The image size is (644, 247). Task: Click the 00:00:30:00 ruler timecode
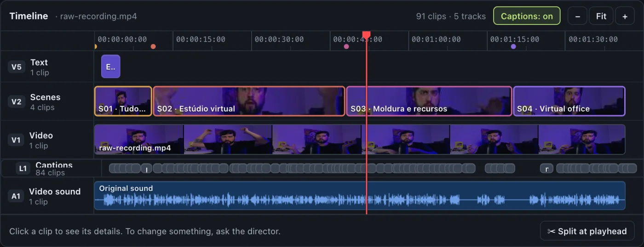(279, 39)
